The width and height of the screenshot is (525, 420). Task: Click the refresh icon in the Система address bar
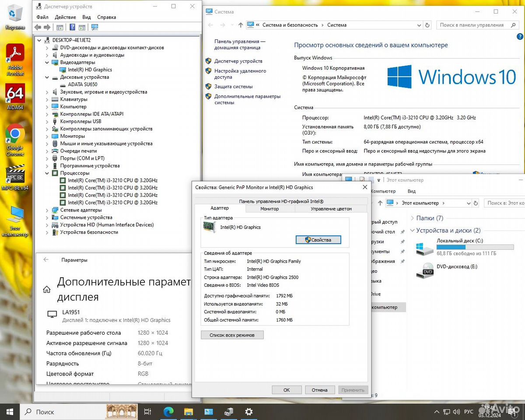click(x=427, y=25)
